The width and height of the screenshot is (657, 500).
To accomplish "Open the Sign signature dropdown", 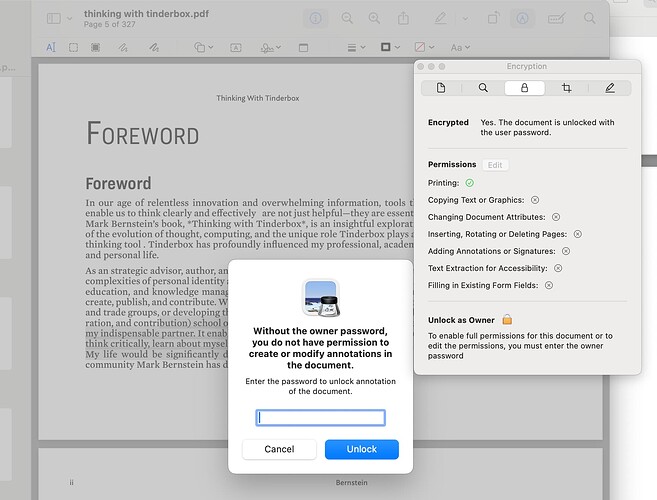I will 270,48.
